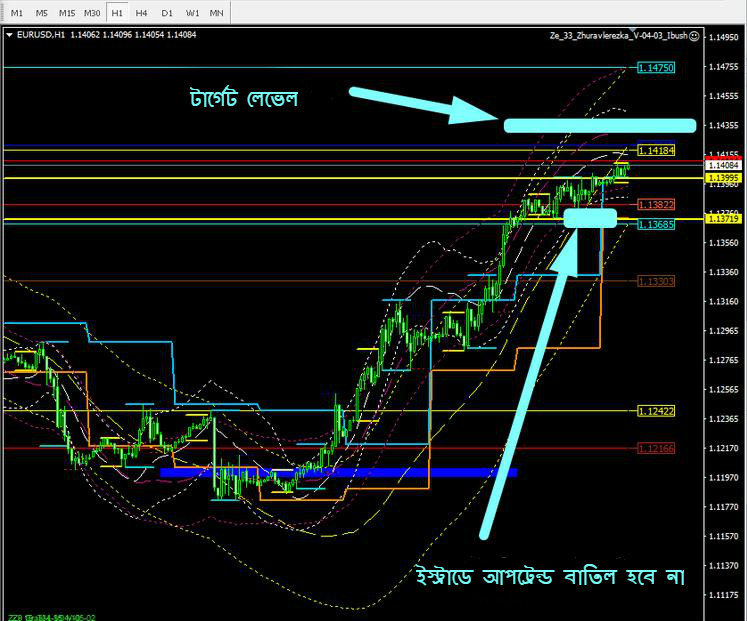This screenshot has width=747, height=621.
Task: Click the 1.14750 level label
Action: point(656,68)
